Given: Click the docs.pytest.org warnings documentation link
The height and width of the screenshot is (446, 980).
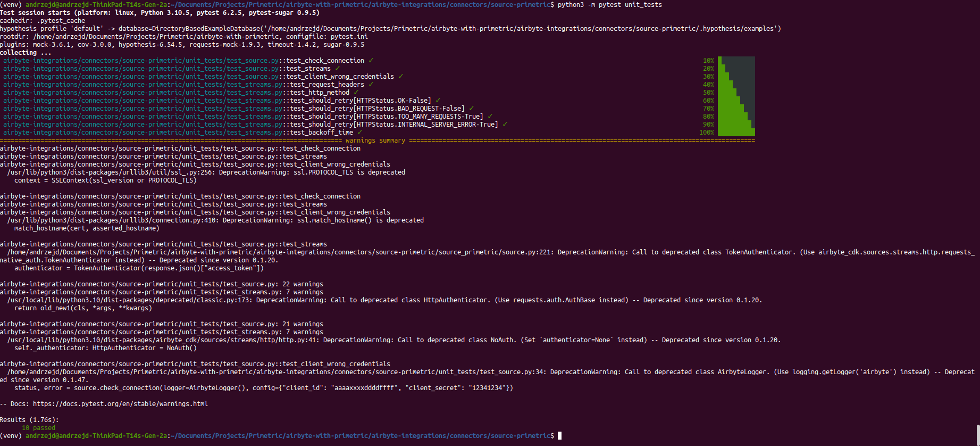Looking at the screenshot, I should [120, 404].
